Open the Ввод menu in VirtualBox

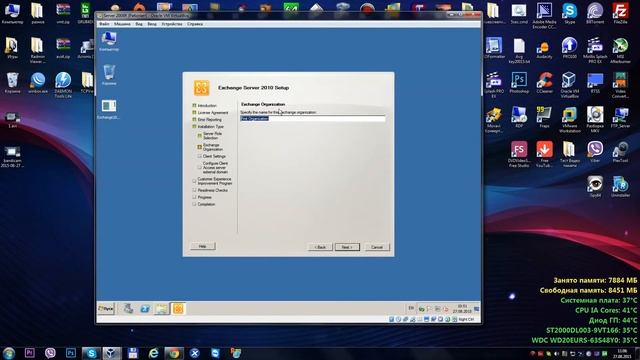click(152, 24)
